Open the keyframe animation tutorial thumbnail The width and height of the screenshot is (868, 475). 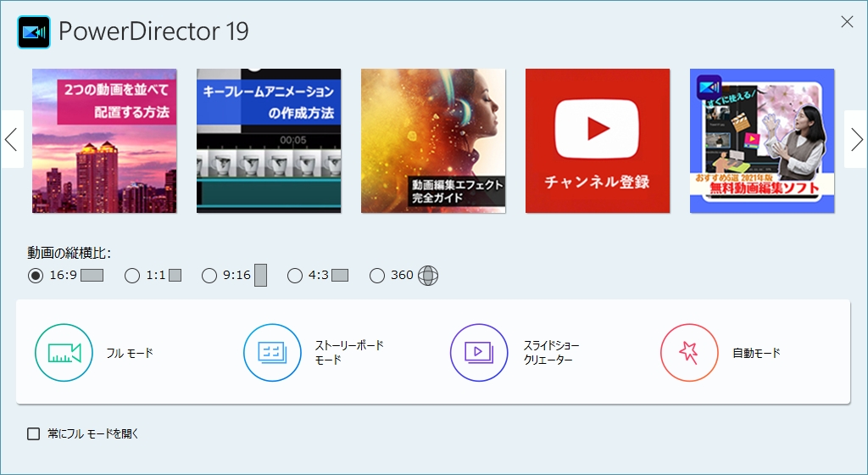(269, 141)
